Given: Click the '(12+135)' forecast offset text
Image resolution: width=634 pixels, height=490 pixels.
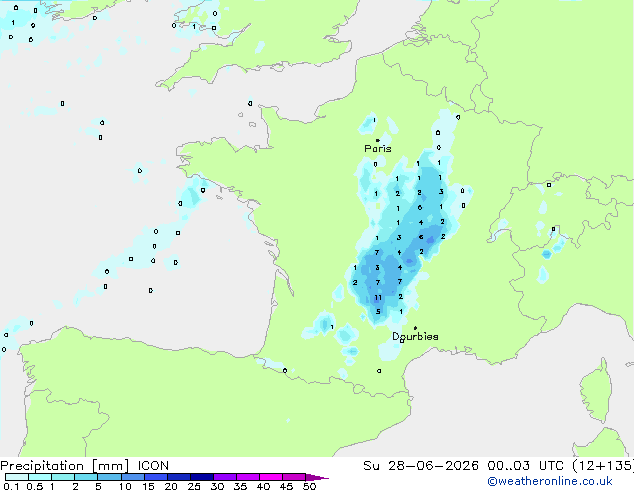Looking at the screenshot, I should (x=603, y=466).
